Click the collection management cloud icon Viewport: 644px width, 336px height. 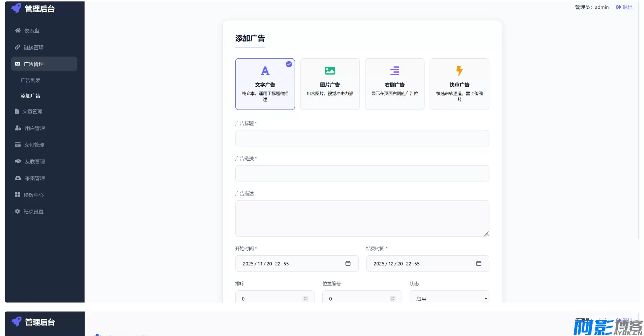pyautogui.click(x=18, y=178)
